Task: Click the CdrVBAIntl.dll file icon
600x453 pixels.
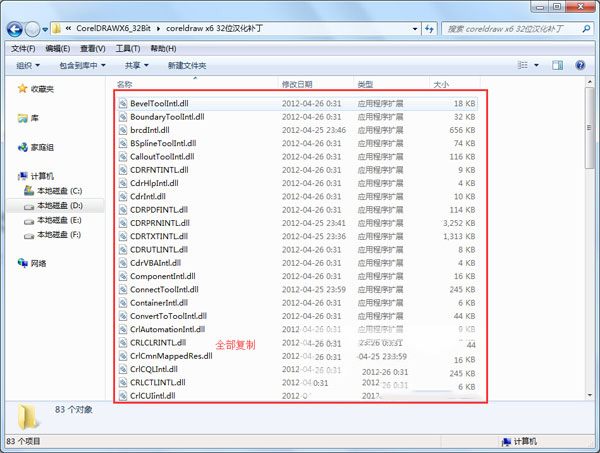Action: point(123,263)
